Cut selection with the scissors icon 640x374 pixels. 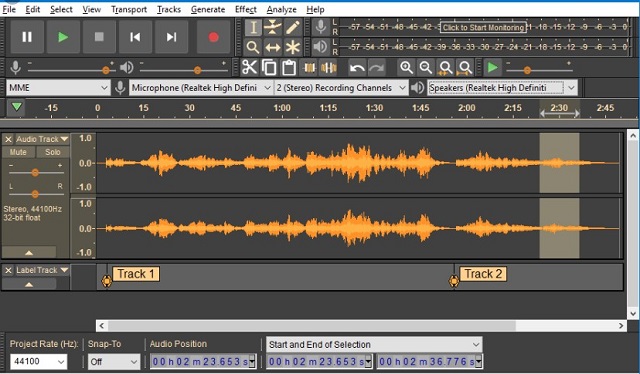pos(249,67)
